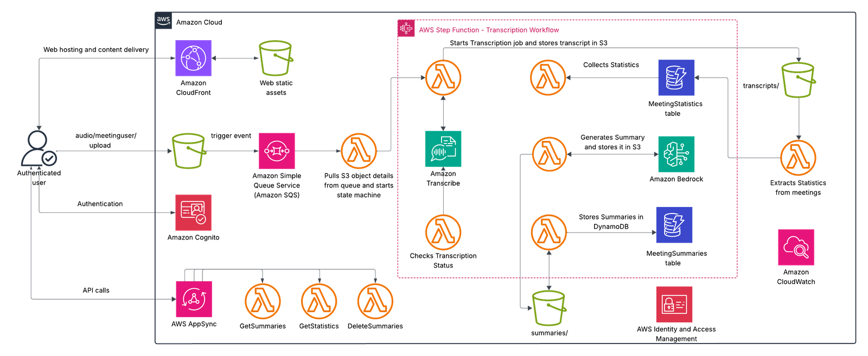Click the summaries/ S3 bucket icon
868x356 pixels.
(549, 308)
